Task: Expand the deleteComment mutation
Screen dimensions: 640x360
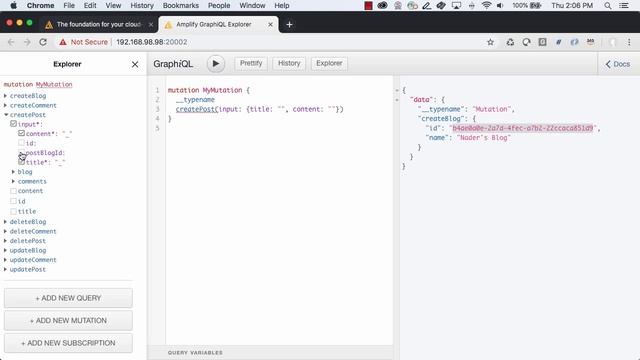Action: tap(6, 231)
